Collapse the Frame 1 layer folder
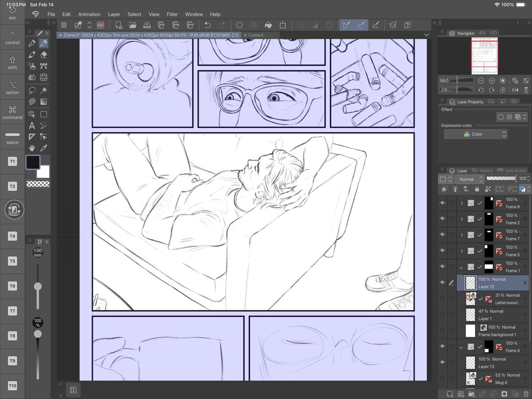This screenshot has height=399, width=532. [x=462, y=267]
